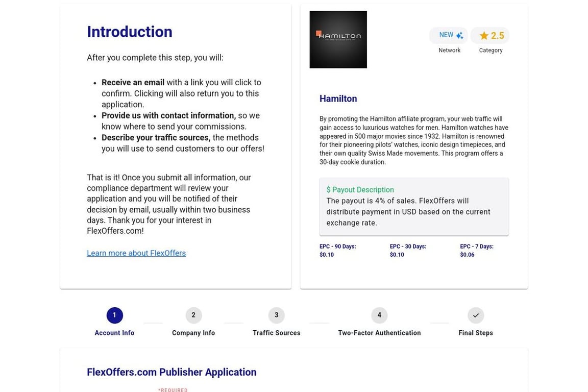
Task: Click the sparkle icon on NEW badge
Action: 460,35
